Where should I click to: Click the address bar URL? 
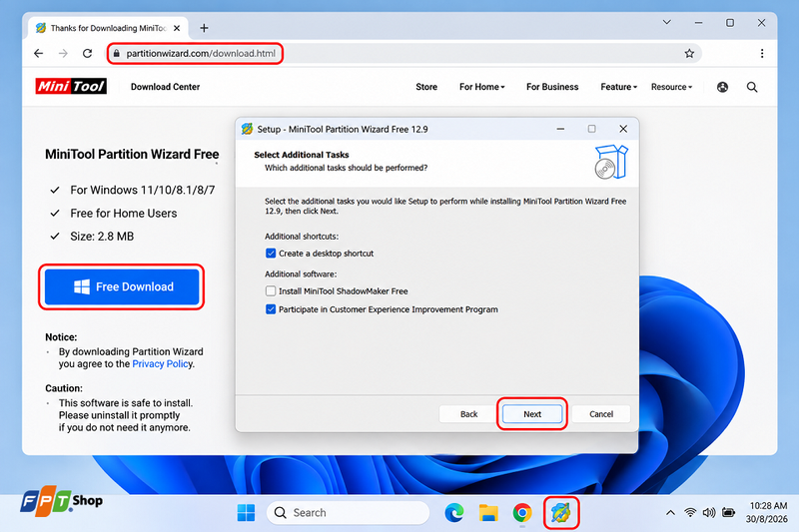(201, 54)
